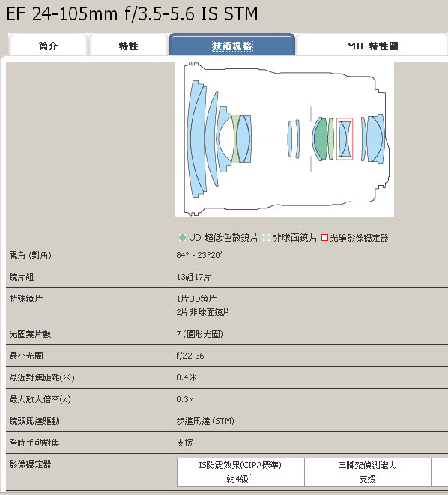Click the 特殊鏡片 row label
Viewport: 448px width, 495px height.
(x=26, y=298)
